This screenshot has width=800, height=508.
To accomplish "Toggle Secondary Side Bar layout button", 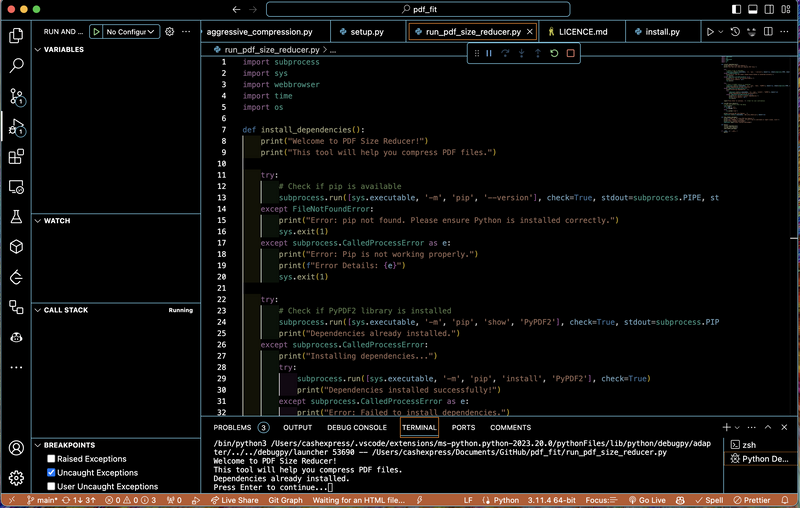I will coord(769,9).
